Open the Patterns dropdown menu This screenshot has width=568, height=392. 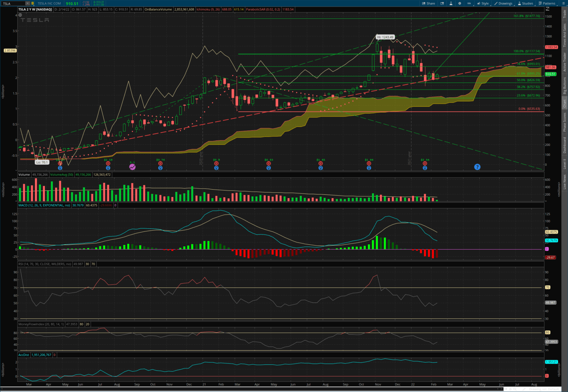tap(548, 4)
